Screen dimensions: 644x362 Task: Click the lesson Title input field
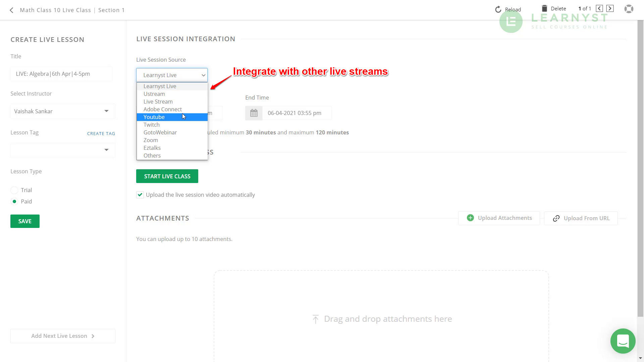[x=61, y=74]
